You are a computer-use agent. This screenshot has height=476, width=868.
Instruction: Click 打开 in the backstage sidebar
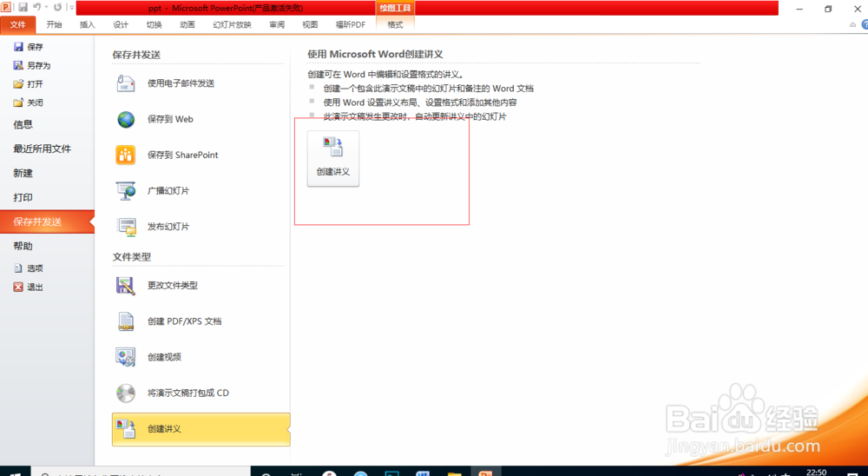[x=29, y=83]
